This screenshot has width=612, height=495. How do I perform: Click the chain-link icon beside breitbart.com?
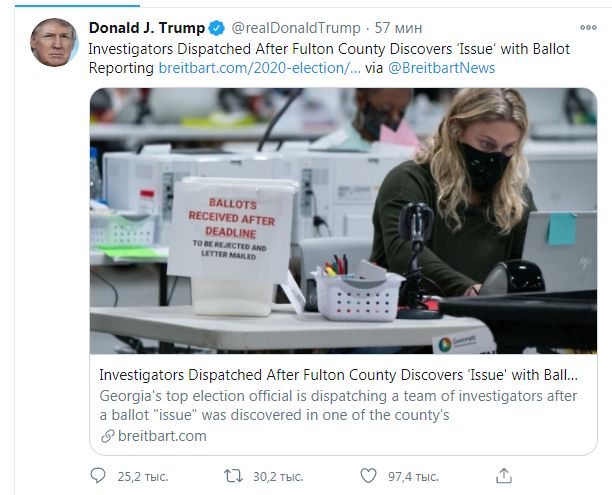point(107,435)
